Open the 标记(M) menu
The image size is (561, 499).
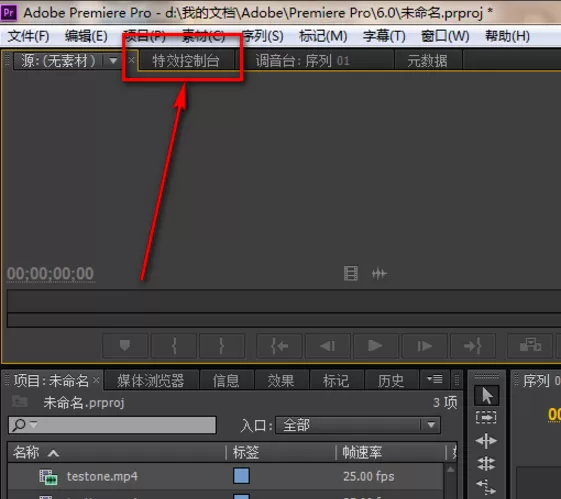[x=323, y=36]
